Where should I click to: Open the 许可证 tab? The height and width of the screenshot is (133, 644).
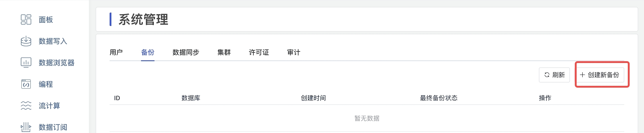(x=259, y=52)
